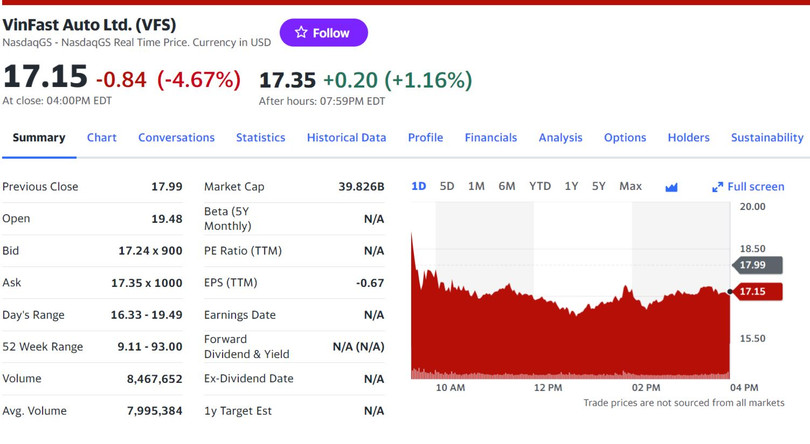This screenshot has width=810, height=444.
Task: Open the Sustainability tab
Action: click(766, 138)
